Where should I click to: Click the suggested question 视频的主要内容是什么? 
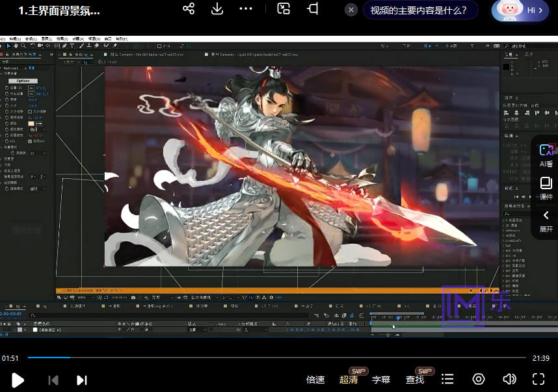pos(418,10)
